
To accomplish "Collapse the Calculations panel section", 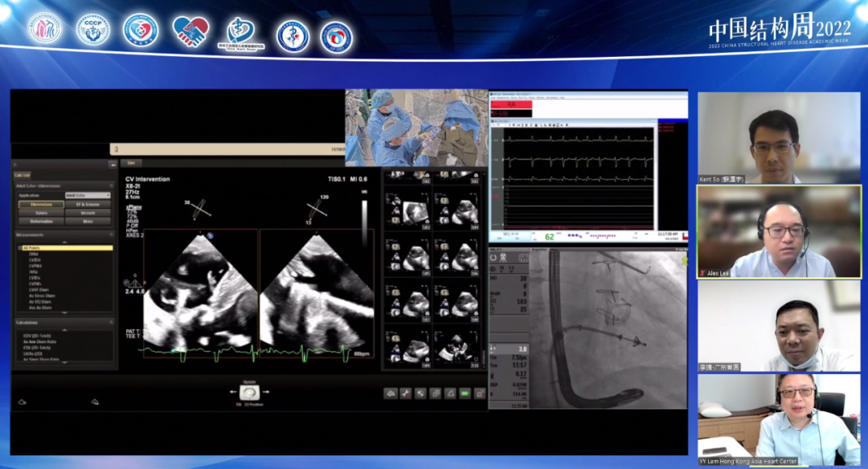I will click(x=112, y=321).
